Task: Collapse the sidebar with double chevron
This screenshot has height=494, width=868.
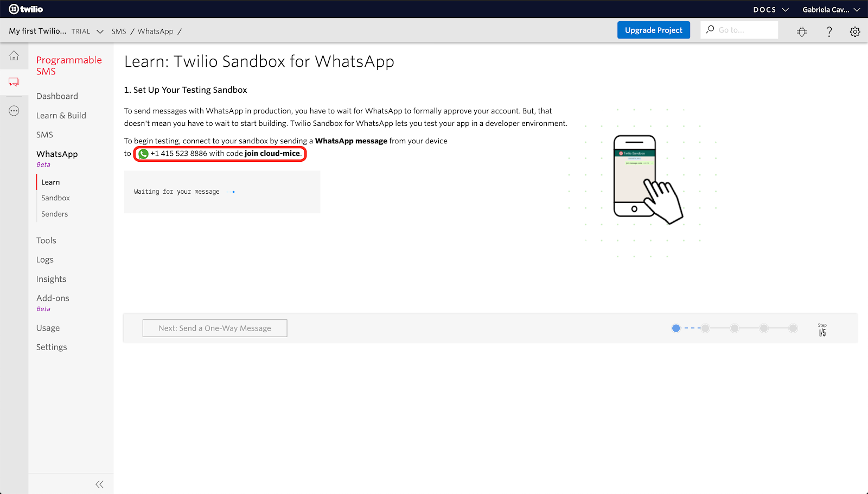Action: point(99,484)
